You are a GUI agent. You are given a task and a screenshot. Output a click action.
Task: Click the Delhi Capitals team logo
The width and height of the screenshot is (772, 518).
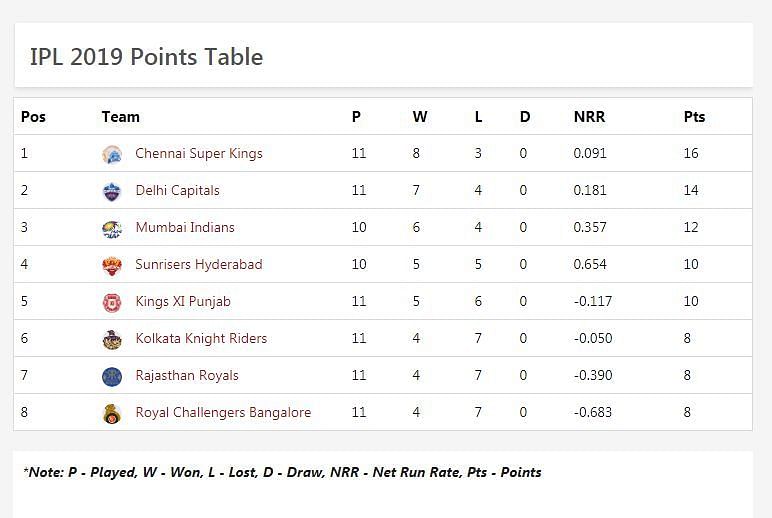pyautogui.click(x=112, y=191)
